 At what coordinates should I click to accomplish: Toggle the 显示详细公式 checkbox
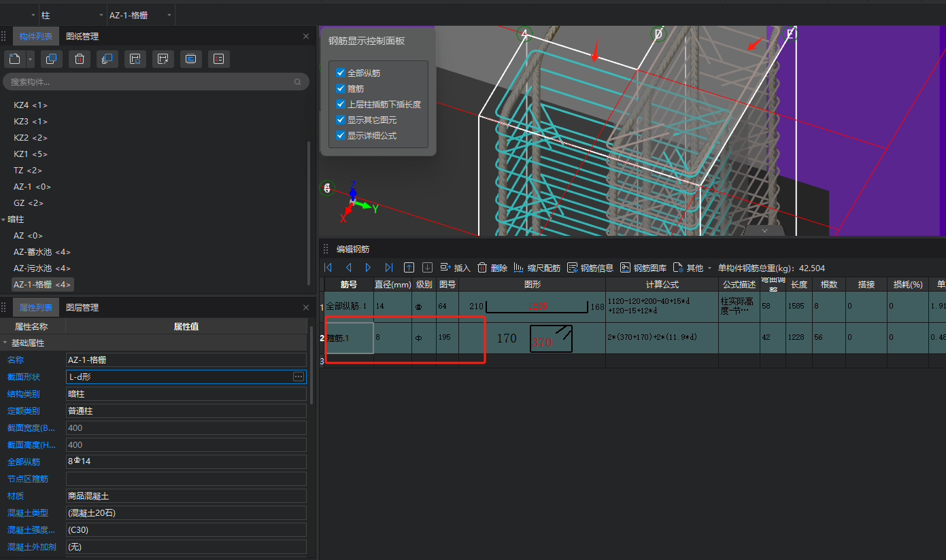pos(341,135)
